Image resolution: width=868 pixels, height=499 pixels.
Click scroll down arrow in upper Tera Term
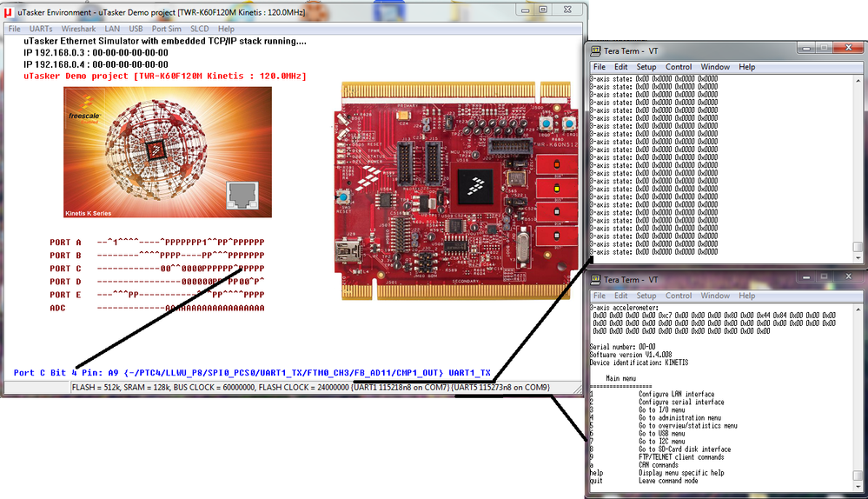tap(858, 257)
